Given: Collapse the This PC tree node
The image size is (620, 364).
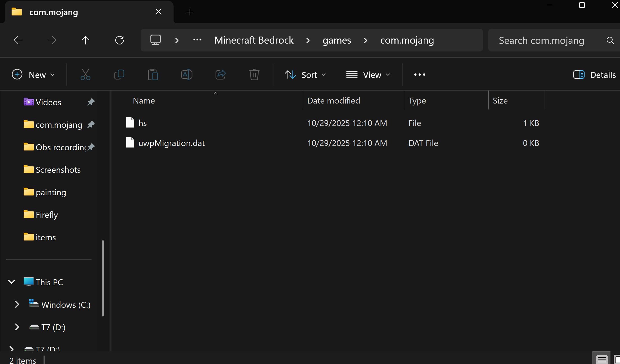Looking at the screenshot, I should [x=12, y=282].
